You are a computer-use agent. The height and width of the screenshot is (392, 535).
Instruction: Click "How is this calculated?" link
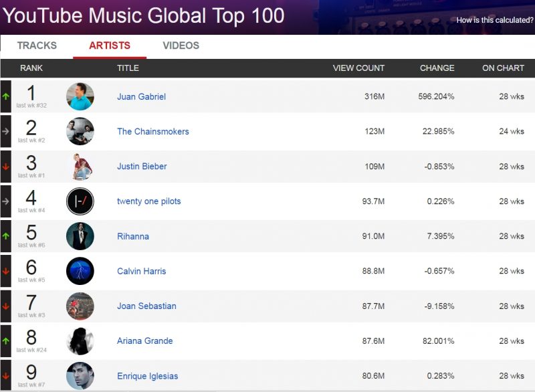tap(495, 20)
